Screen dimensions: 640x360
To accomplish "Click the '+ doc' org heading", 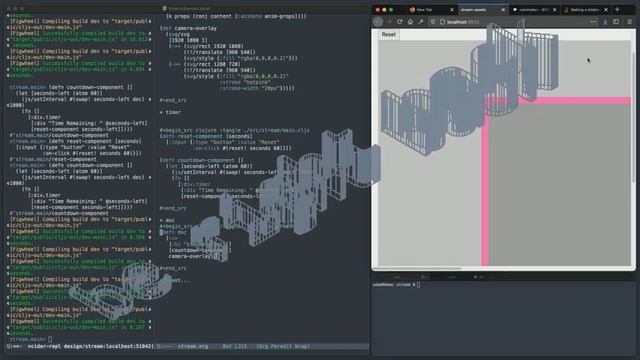I will tap(167, 220).
